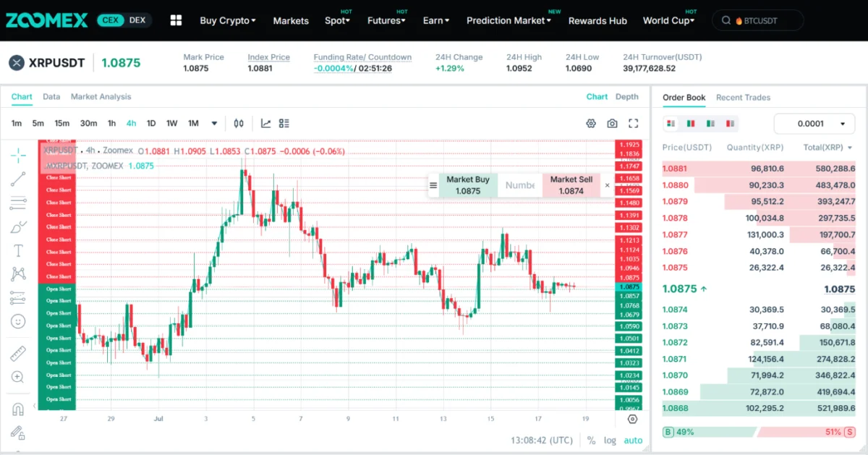Open the emoji icons tool
This screenshot has width=868, height=455.
click(18, 320)
